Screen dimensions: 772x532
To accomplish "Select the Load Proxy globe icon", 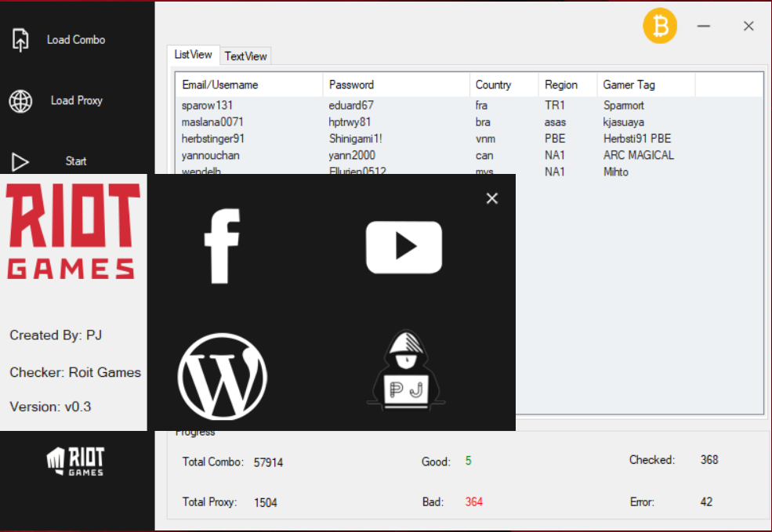I will coord(20,100).
